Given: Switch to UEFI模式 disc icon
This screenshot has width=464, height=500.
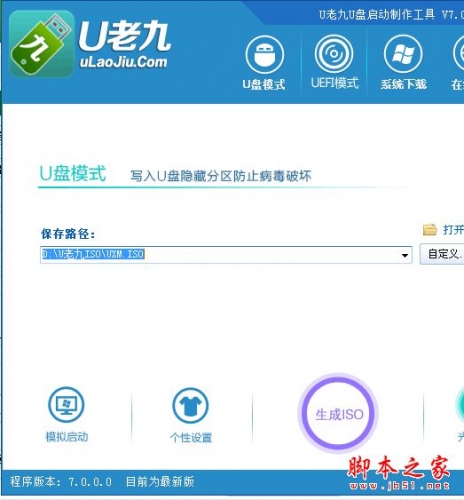Looking at the screenshot, I should coord(334,54).
